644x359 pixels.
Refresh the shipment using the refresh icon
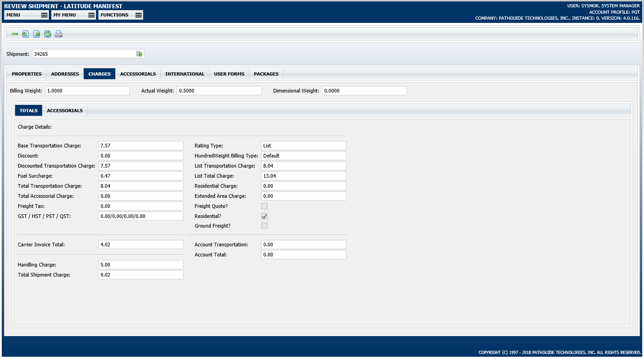[48, 33]
